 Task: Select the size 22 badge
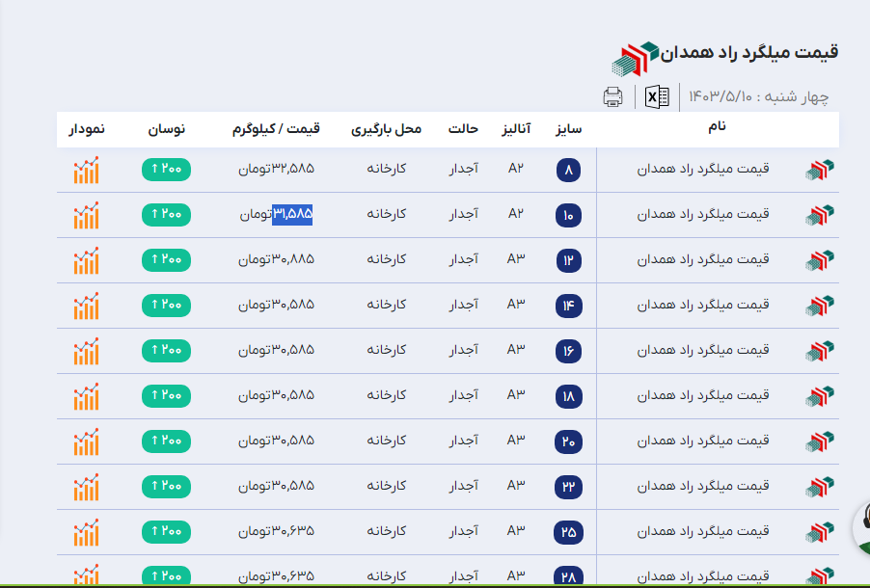pyautogui.click(x=568, y=488)
